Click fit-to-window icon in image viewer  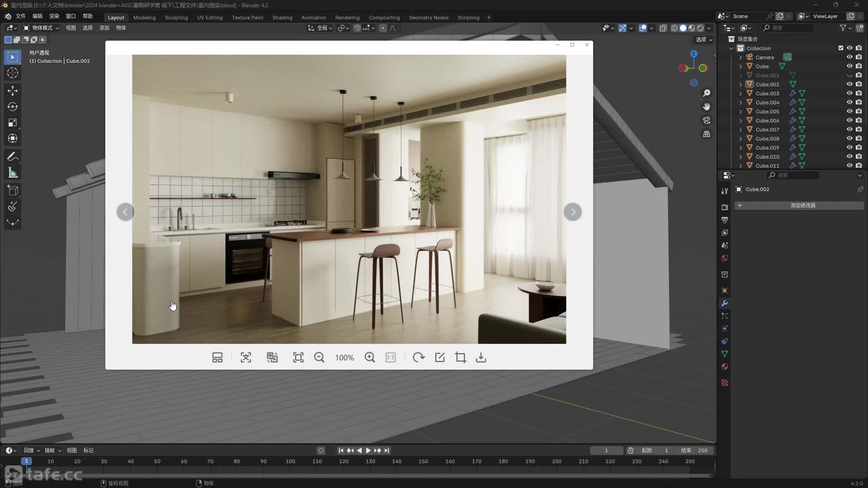298,357
